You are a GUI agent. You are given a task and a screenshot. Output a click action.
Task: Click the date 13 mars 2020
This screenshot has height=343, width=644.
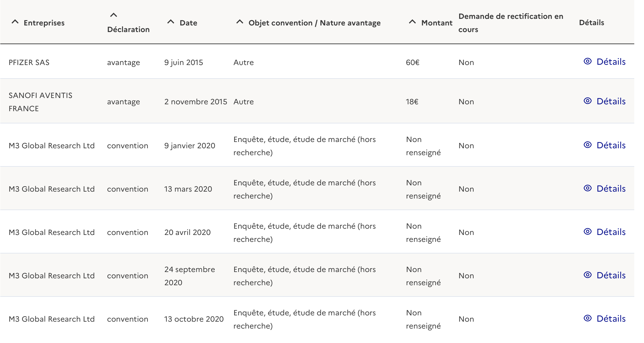(188, 189)
